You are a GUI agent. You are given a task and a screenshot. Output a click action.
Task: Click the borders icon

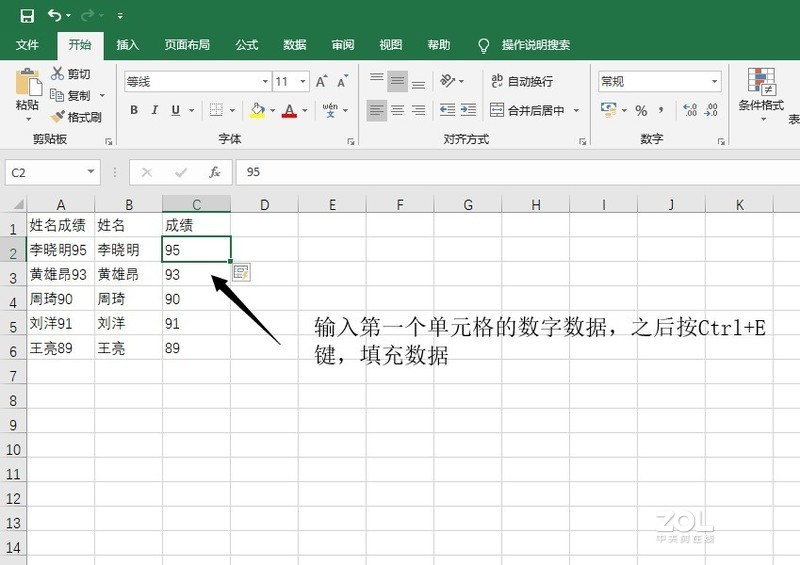(x=216, y=110)
